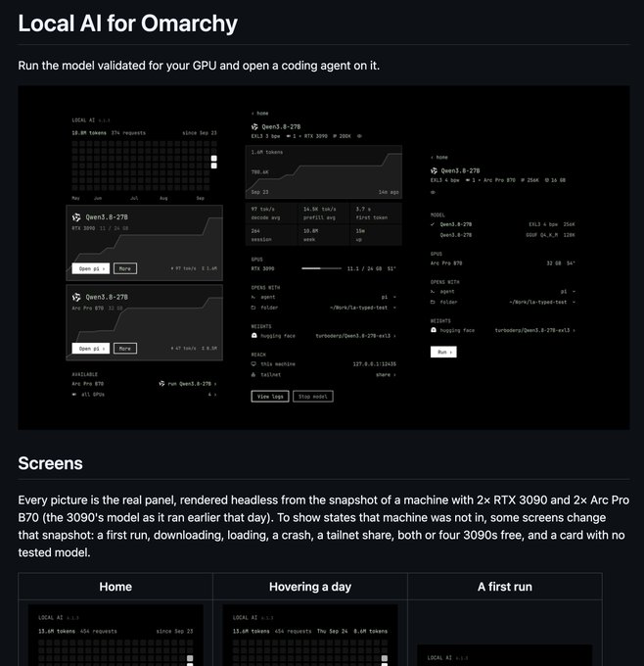This screenshot has width=644, height=666.
Task: Click 'More' on the RTX 3090 card
Action: pos(125,268)
